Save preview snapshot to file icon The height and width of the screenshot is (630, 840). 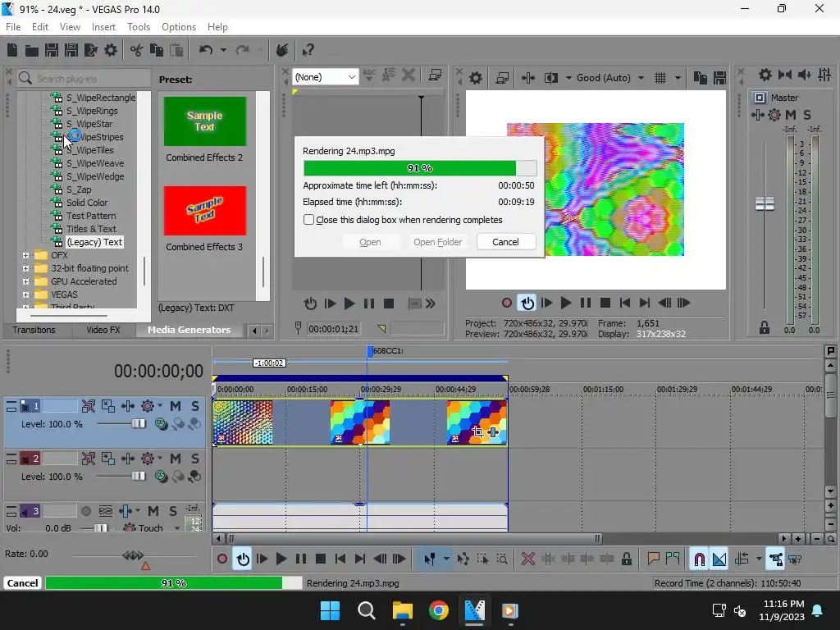(x=719, y=78)
